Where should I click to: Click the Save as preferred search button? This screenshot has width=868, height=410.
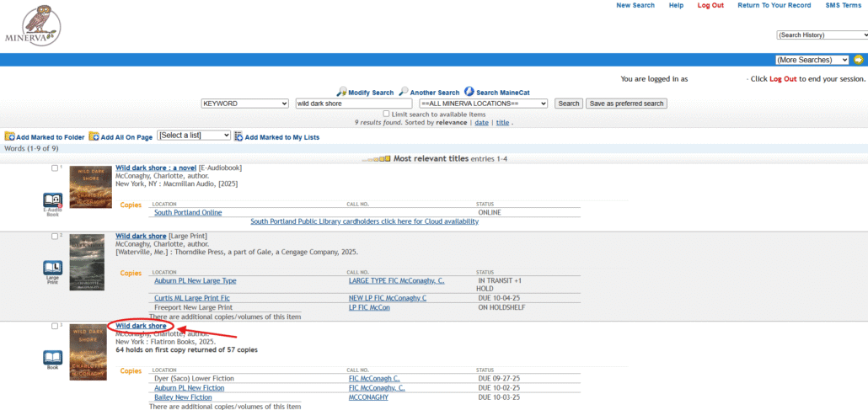(x=626, y=104)
